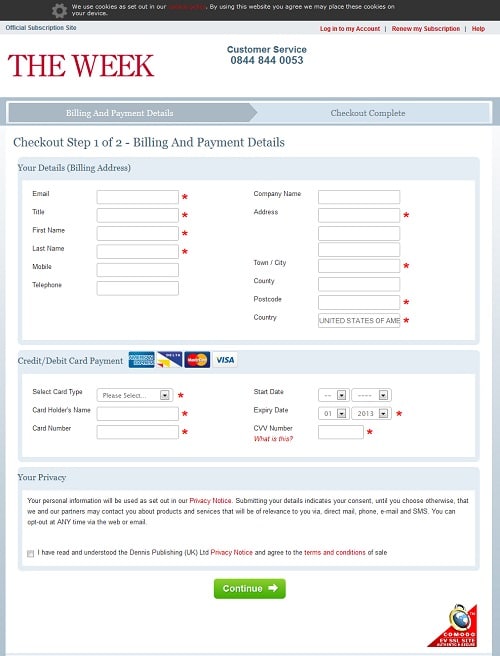Viewport: 500px width, 656px height.
Task: Click the first Address line field
Action: (359, 215)
